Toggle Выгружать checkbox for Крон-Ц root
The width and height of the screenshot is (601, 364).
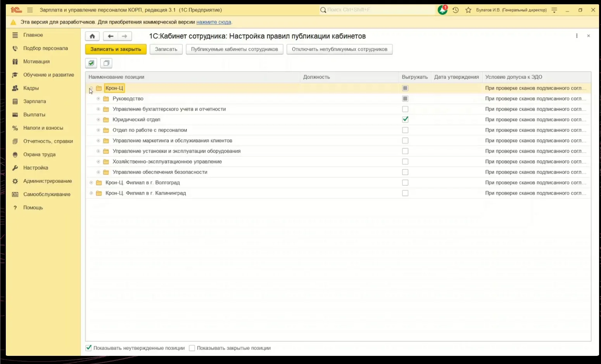405,88
